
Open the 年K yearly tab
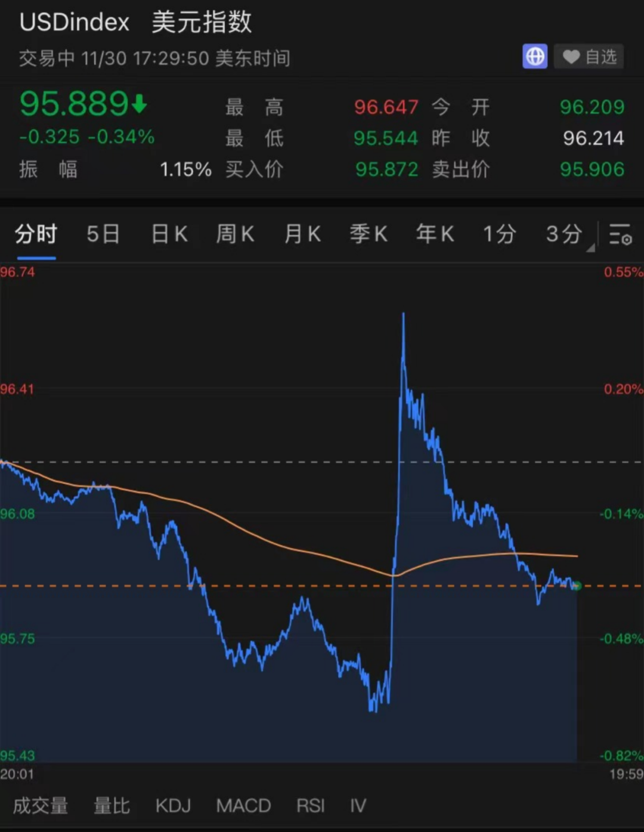[435, 234]
